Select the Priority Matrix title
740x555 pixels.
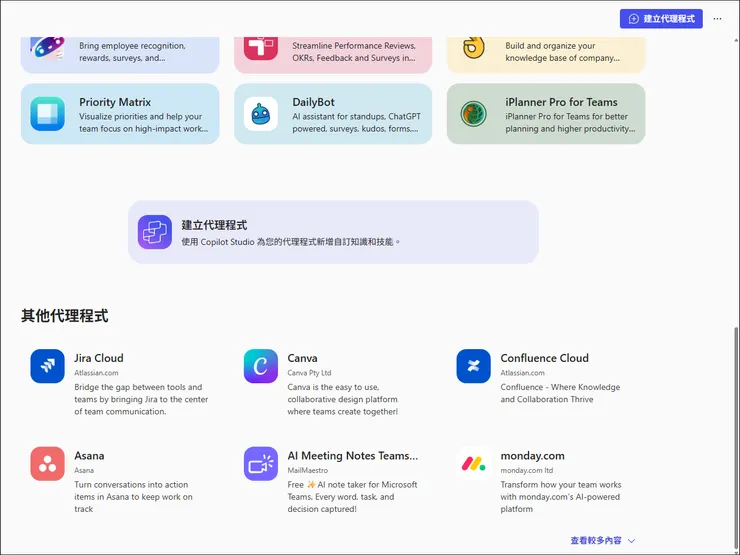click(115, 102)
